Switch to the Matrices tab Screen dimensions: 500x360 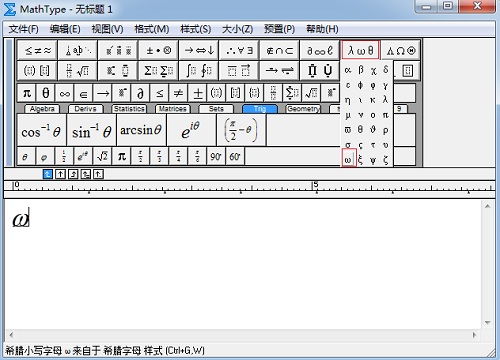point(173,109)
